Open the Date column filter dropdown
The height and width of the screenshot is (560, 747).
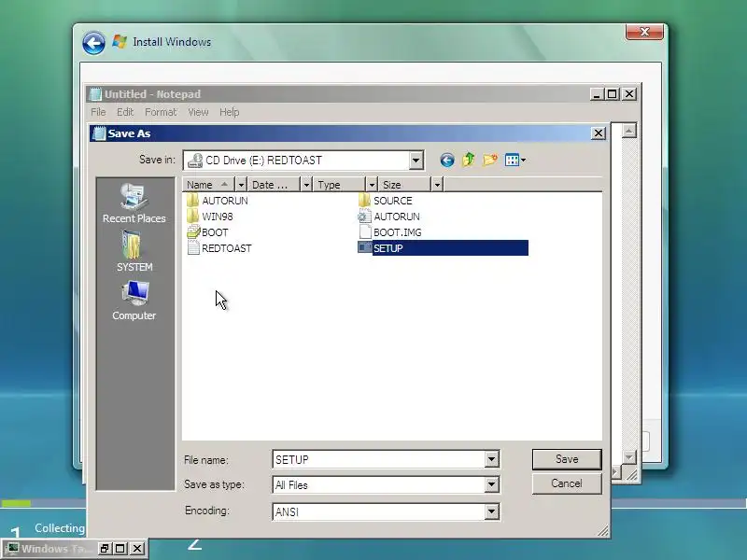tap(306, 184)
